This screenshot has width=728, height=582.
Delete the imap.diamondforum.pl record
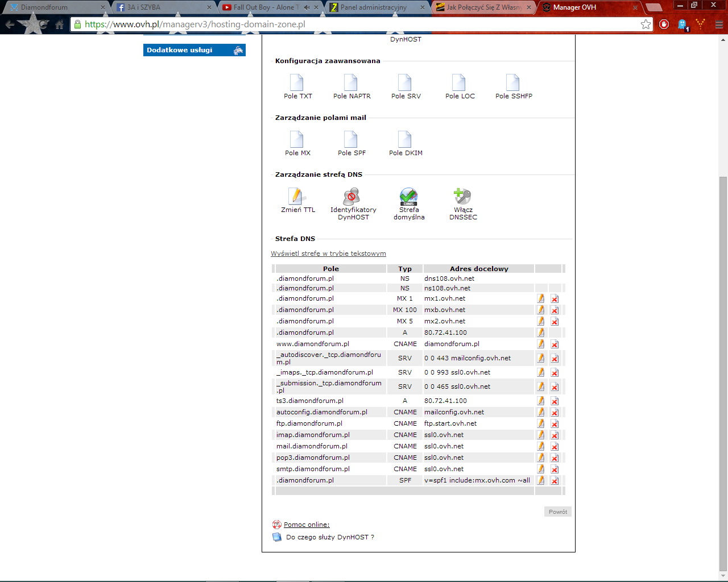555,435
